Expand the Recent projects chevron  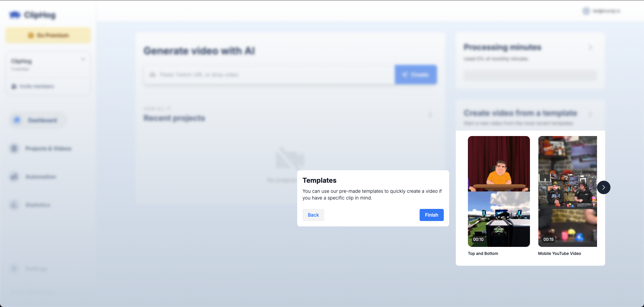click(x=430, y=115)
